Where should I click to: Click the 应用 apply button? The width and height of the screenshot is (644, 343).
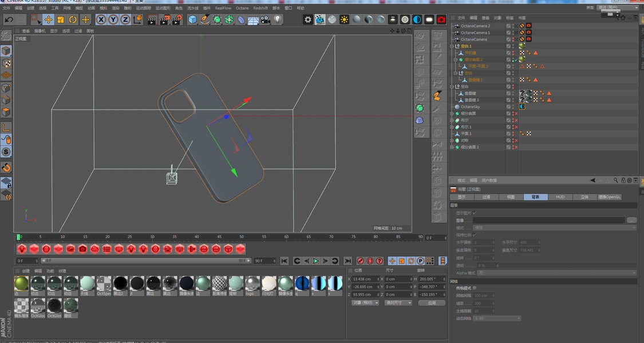(432, 303)
